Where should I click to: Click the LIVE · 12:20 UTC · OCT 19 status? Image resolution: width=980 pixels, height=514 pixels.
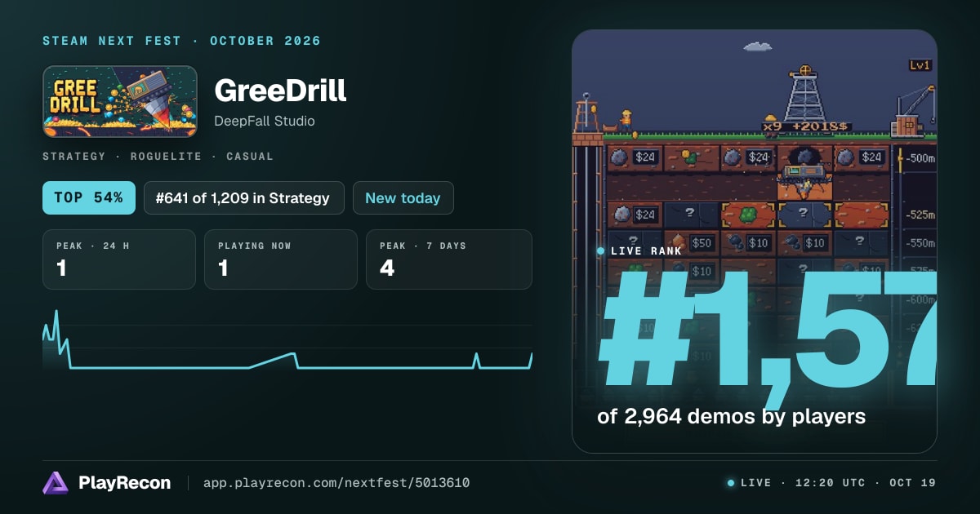[831, 483]
